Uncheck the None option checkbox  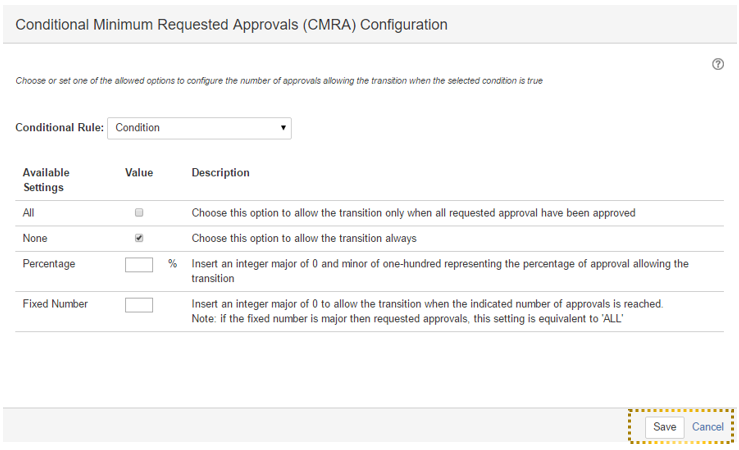pos(139,239)
